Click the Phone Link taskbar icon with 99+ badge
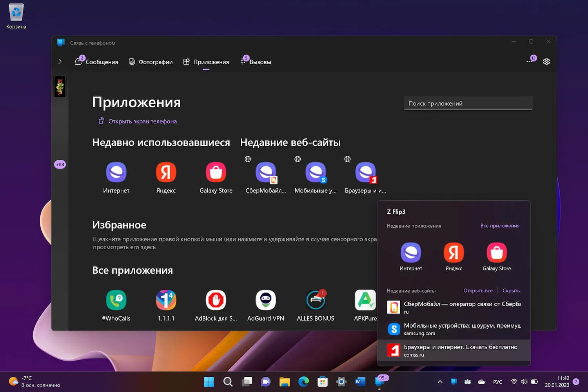 (x=380, y=381)
